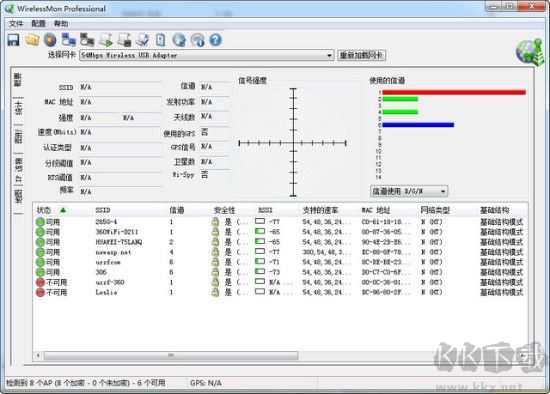Click the red unavailable icon of Leslie row
The image size is (550, 394).
click(40, 292)
